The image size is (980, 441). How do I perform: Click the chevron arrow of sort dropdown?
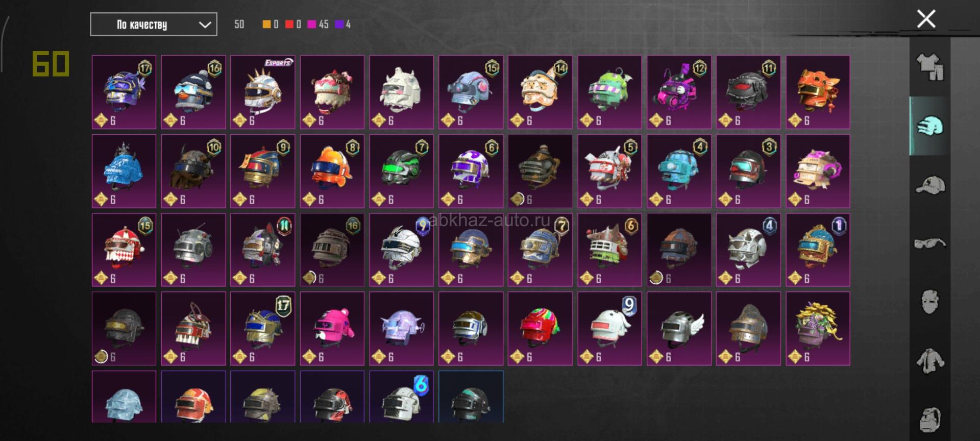pyautogui.click(x=205, y=25)
